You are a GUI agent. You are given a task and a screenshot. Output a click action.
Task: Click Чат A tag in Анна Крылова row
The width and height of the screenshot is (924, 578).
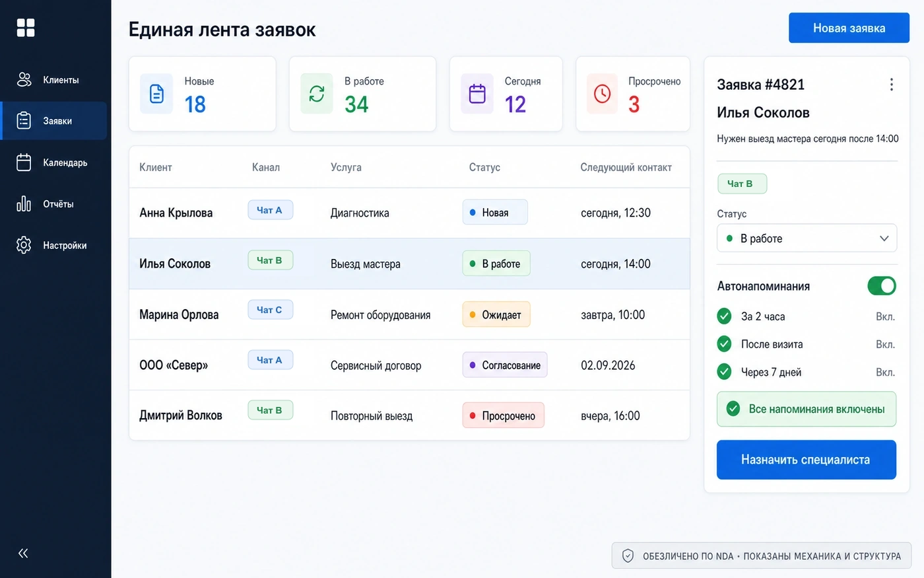point(271,210)
